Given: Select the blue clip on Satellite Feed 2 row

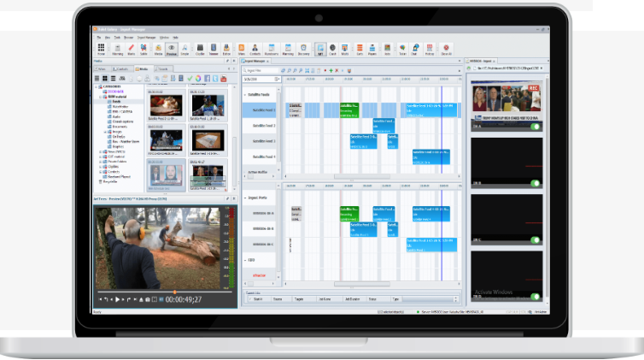Looking at the screenshot, I should click(383, 126).
